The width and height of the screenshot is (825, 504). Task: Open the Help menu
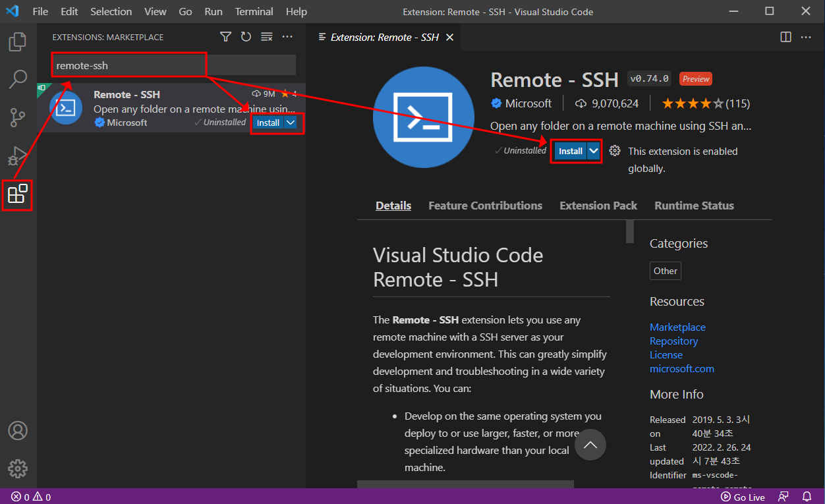297,12
